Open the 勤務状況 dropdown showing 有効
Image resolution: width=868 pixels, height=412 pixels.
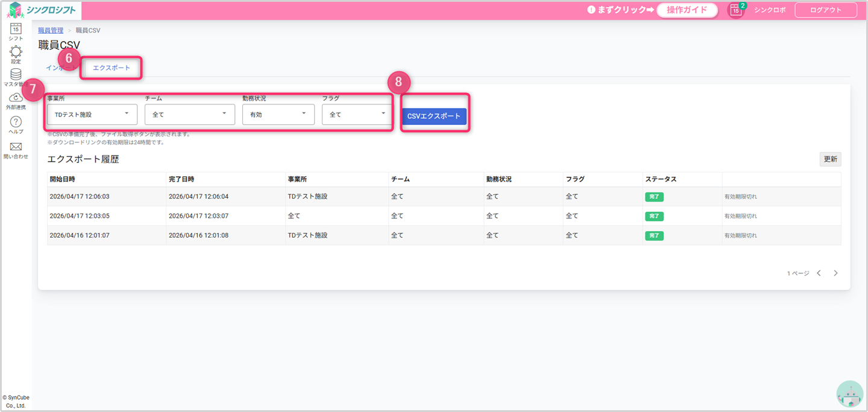pos(278,114)
